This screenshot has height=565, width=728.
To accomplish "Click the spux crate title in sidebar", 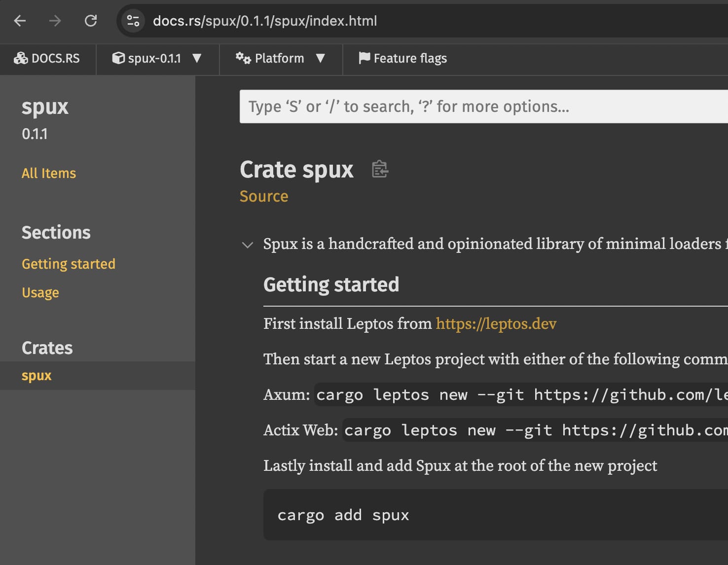I will (x=45, y=107).
